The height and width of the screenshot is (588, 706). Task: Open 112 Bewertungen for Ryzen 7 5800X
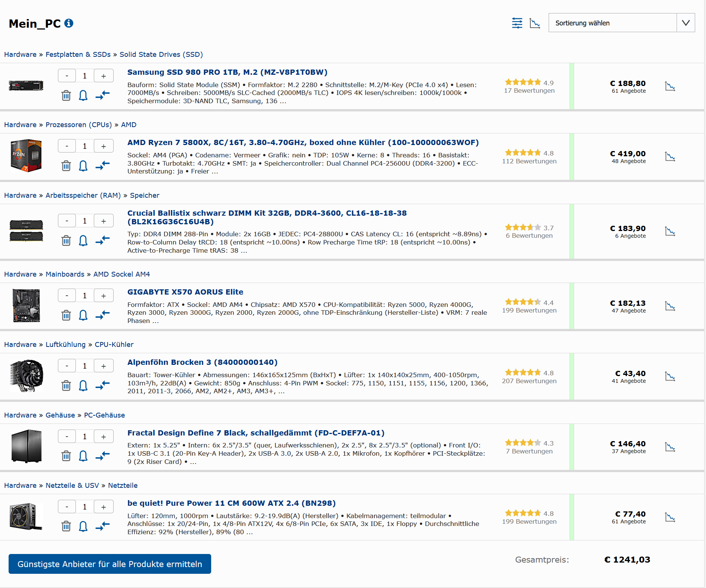click(x=529, y=161)
